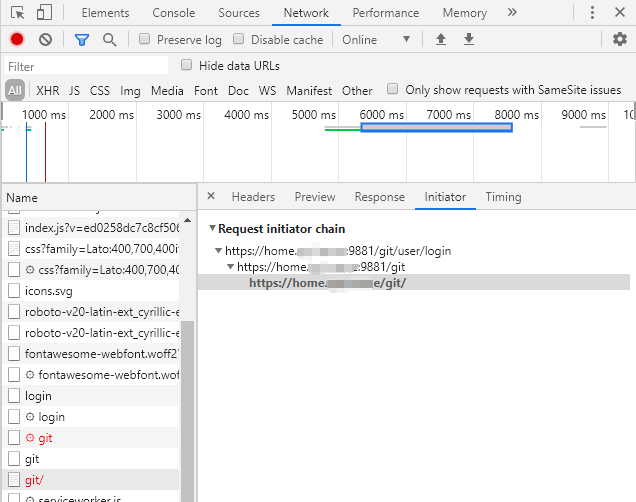This screenshot has width=636, height=502.
Task: Filter requests by CSS
Action: point(100,90)
